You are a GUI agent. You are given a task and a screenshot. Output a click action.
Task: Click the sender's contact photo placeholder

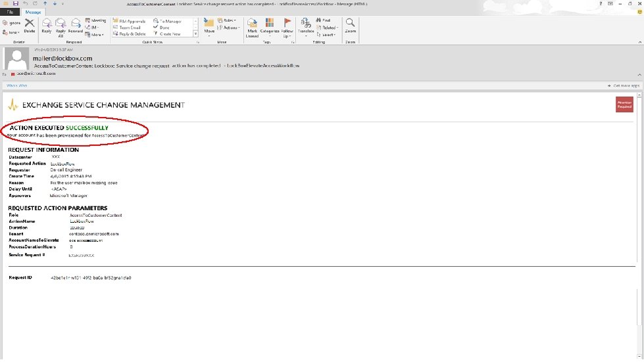[x=16, y=59]
